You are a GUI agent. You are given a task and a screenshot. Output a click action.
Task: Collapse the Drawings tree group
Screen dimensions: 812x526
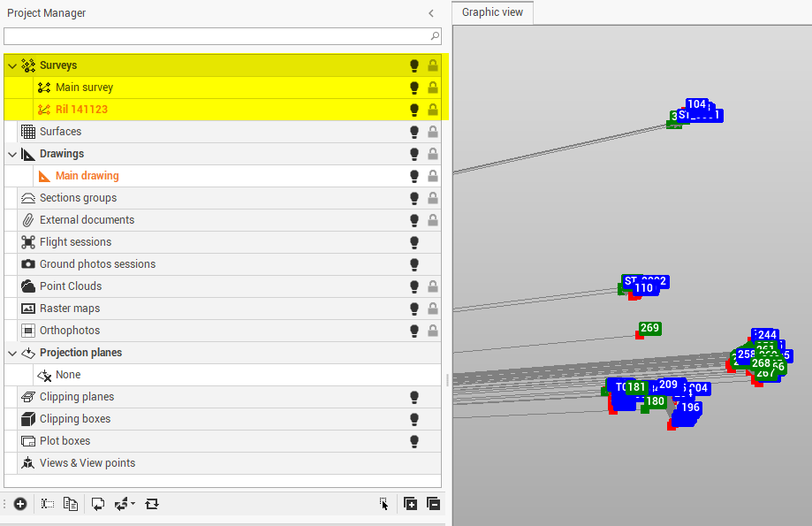(11, 154)
